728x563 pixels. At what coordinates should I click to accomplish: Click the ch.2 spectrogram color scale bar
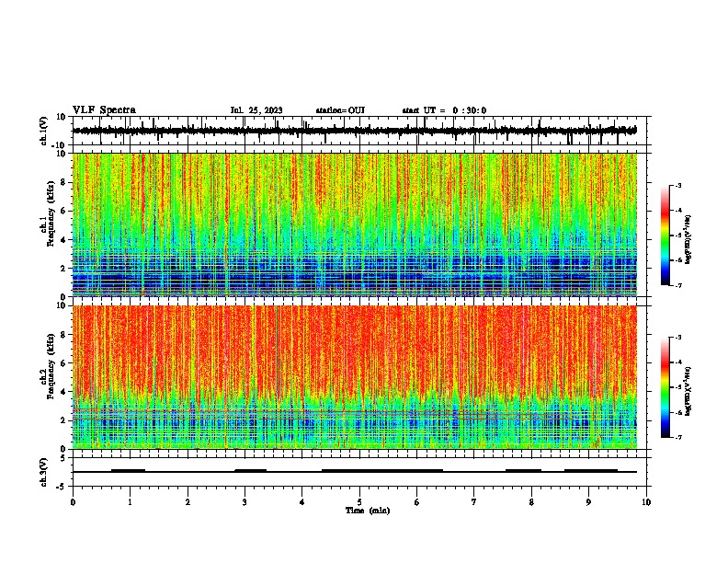(665, 387)
